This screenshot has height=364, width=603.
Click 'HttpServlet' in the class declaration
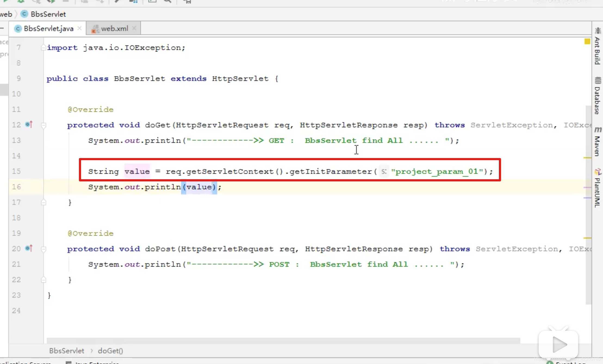[240, 79]
